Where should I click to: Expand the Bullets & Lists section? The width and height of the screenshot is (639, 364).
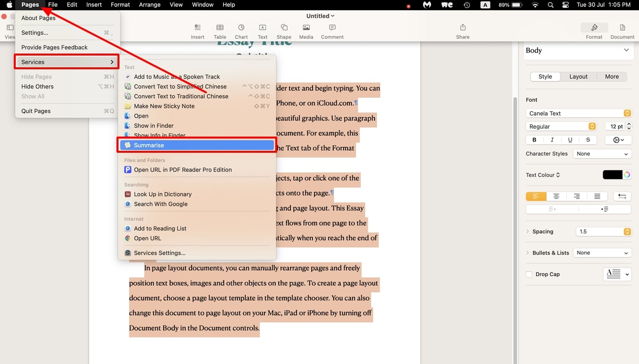tap(528, 253)
